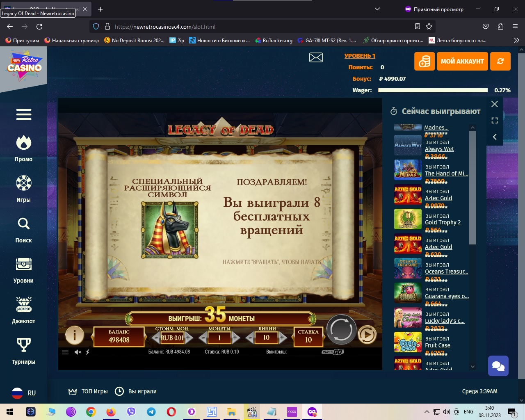Open The Hand of Midas link
Image resolution: width=525 pixels, height=420 pixels.
446,173
